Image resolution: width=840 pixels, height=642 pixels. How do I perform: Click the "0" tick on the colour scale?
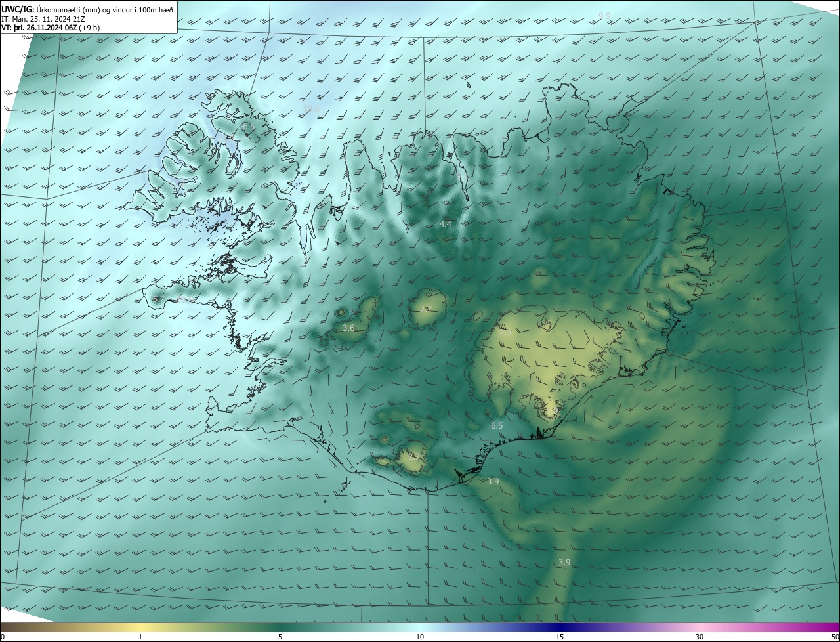3,637
